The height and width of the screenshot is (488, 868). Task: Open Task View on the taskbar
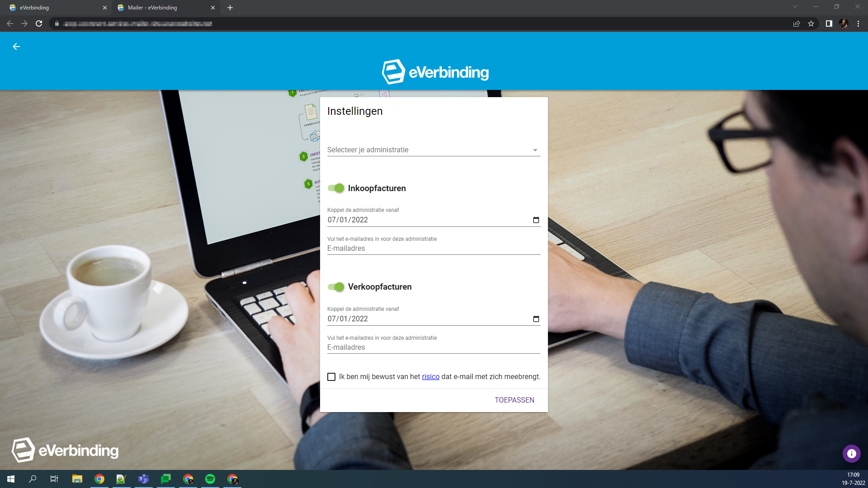(x=54, y=479)
